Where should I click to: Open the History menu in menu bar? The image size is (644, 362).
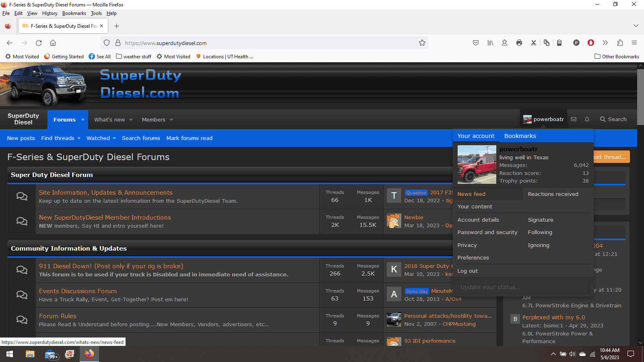tap(50, 13)
